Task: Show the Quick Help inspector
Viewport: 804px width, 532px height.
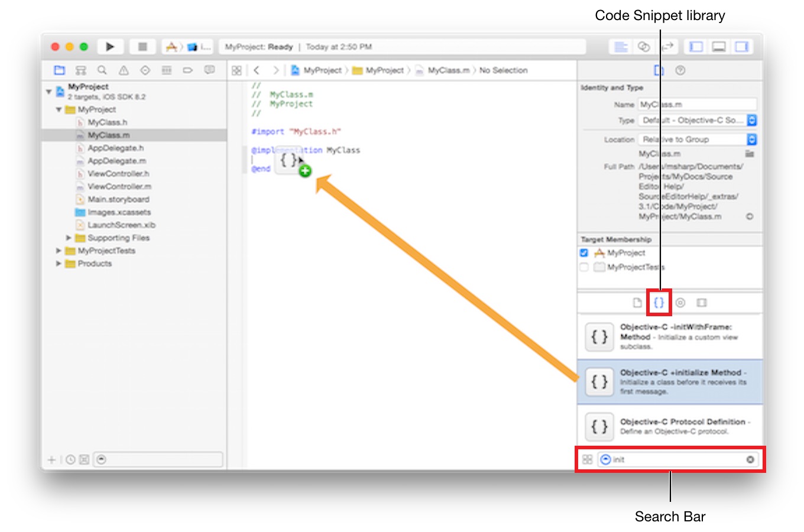Action: click(680, 70)
